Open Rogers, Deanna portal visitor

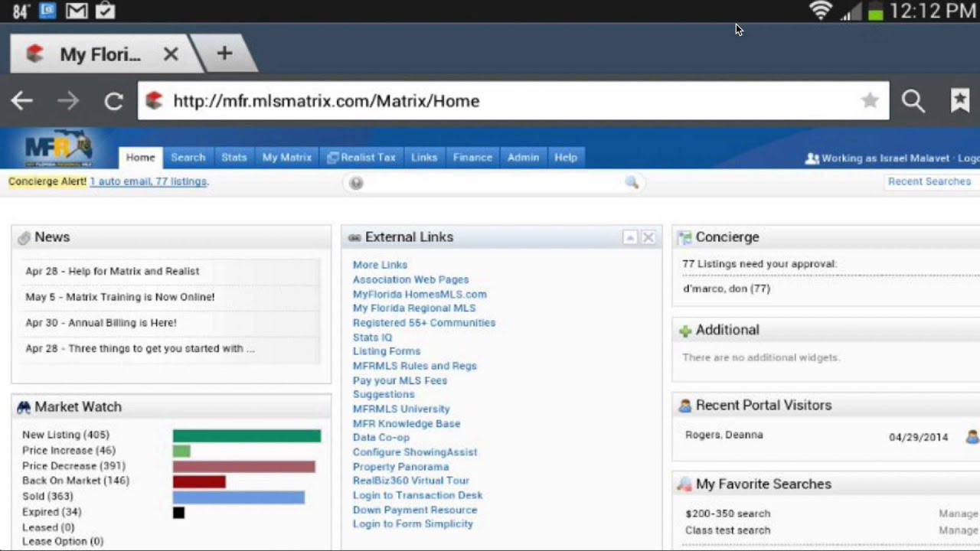pyautogui.click(x=724, y=435)
